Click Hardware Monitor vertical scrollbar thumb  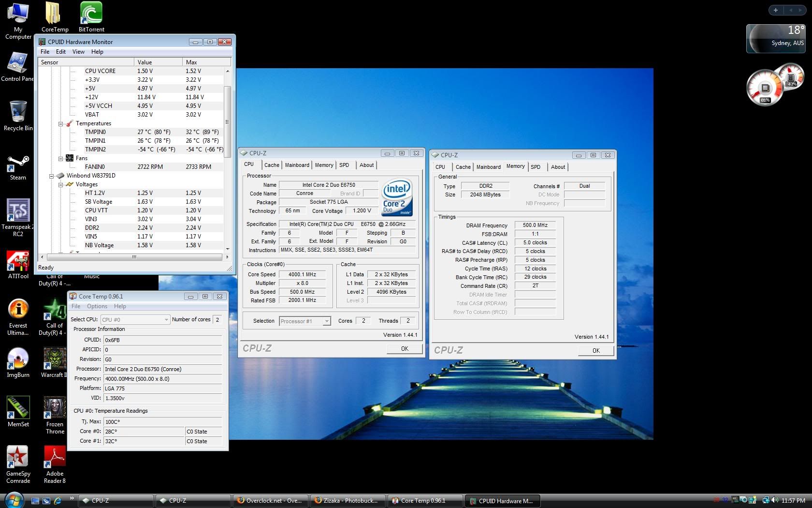(x=227, y=121)
